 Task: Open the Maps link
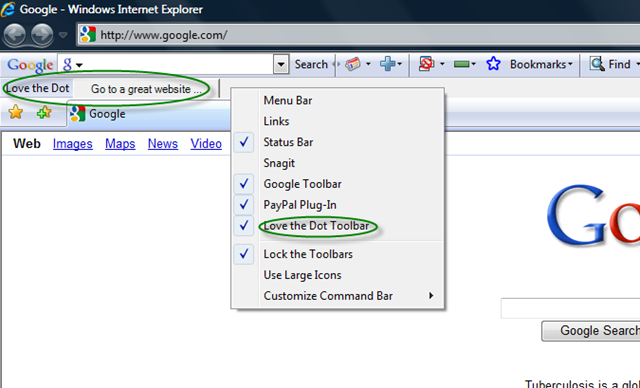tap(120, 144)
